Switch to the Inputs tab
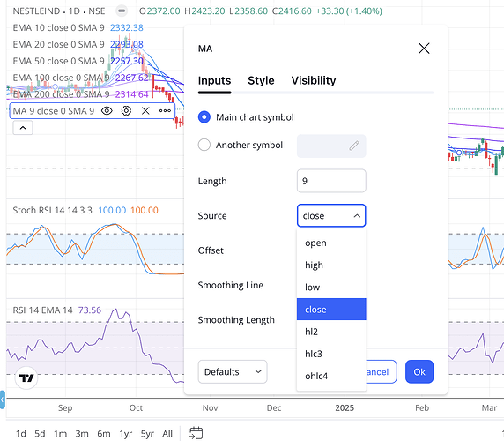This screenshot has width=504, height=441. (x=214, y=81)
